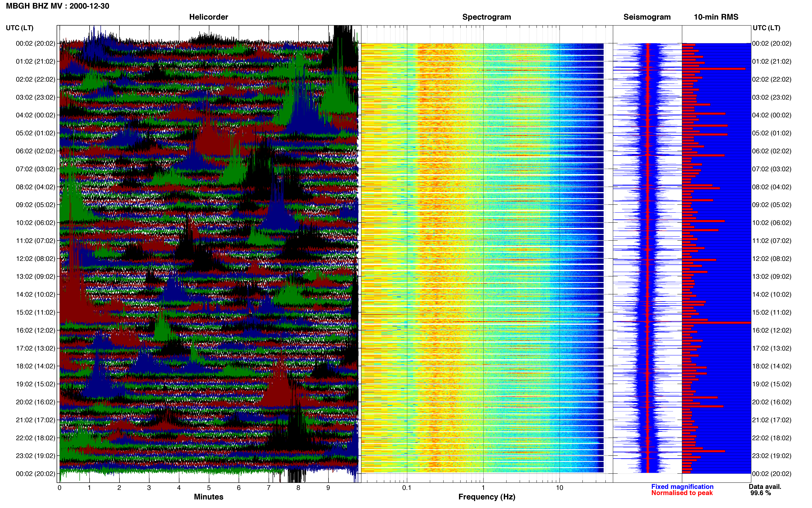This screenshot has height=508, width=812.
Task: Click the left '04:02 (00:02)' time label
Action: pos(36,115)
